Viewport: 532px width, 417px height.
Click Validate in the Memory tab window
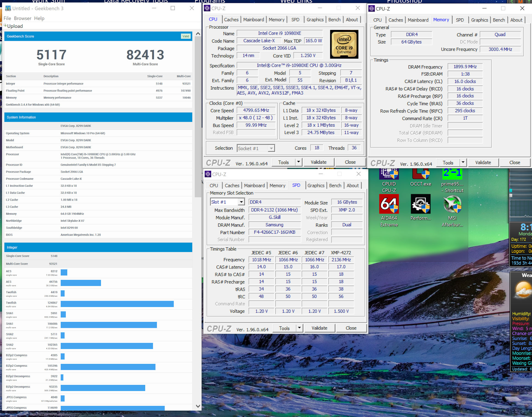[x=483, y=162]
